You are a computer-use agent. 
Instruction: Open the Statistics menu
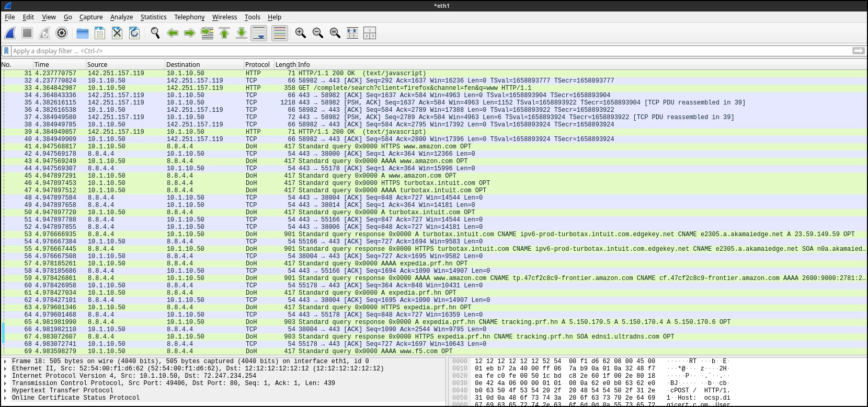click(153, 17)
